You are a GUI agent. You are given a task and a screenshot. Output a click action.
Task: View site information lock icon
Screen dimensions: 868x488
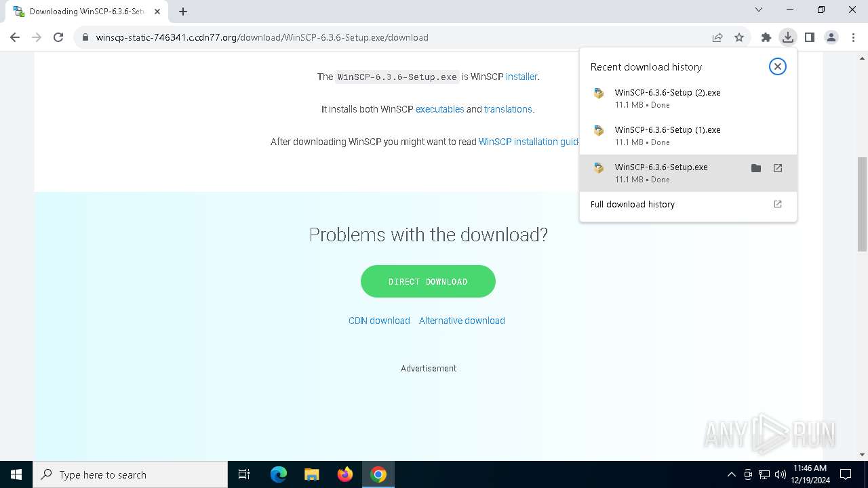tap(85, 37)
